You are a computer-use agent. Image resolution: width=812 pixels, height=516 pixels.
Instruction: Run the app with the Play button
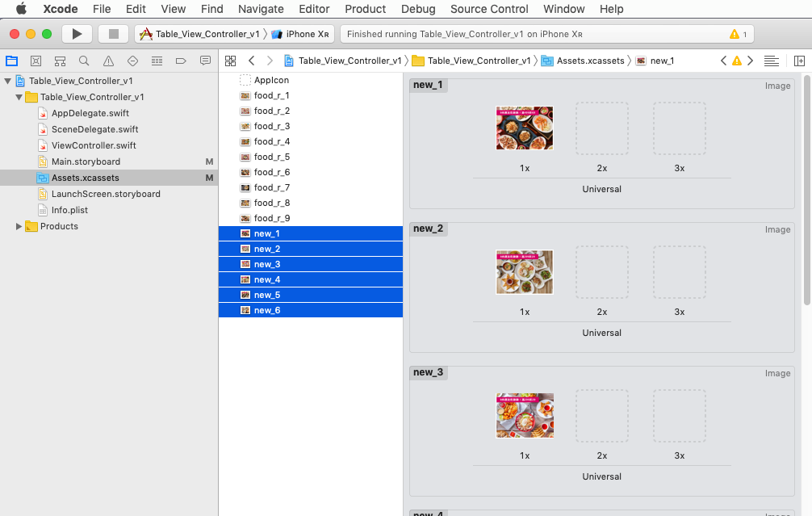77,34
